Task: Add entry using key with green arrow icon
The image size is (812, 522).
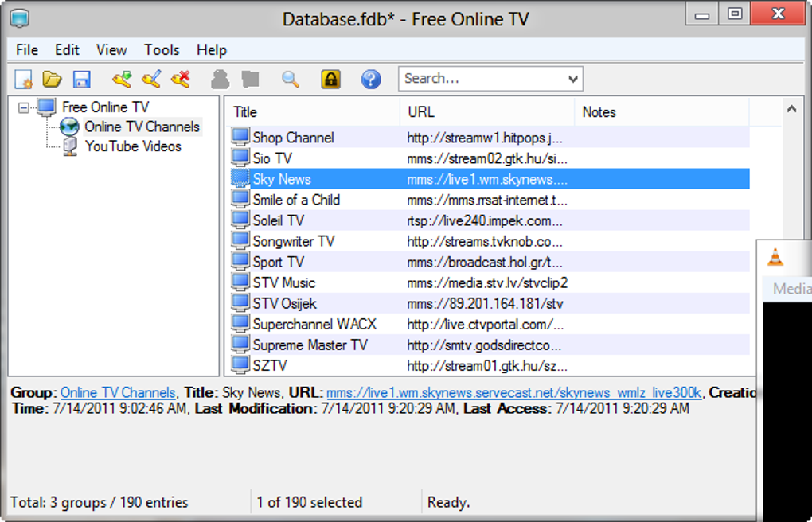Action: (122, 80)
